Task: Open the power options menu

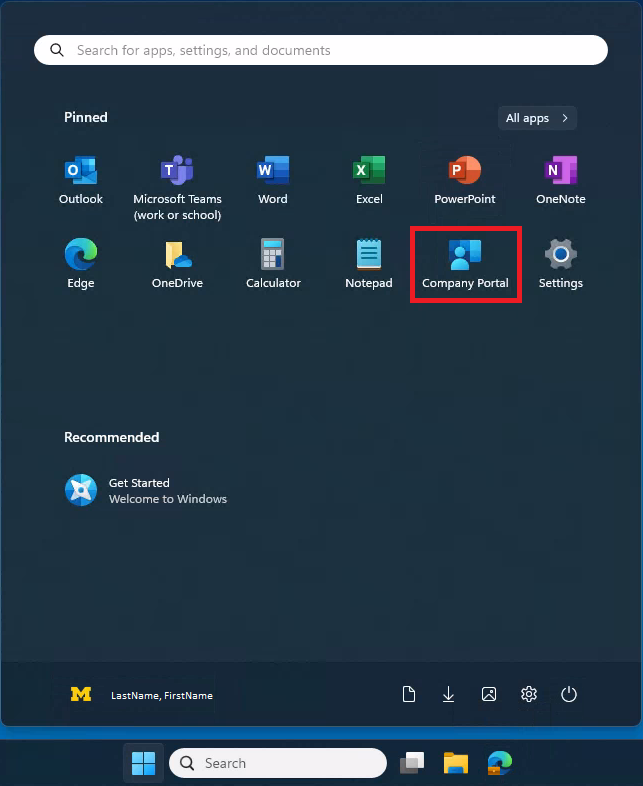Action: pos(569,694)
